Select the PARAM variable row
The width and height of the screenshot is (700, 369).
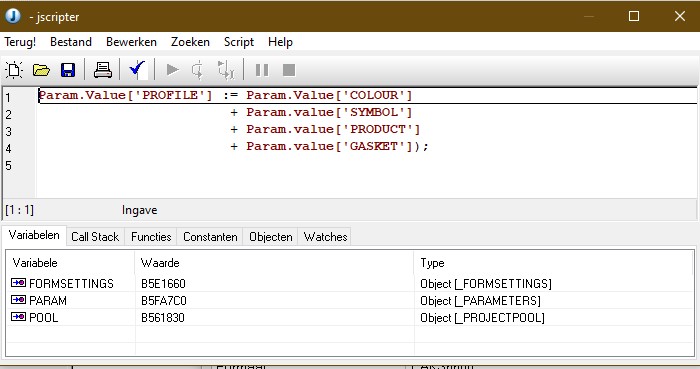click(350, 301)
